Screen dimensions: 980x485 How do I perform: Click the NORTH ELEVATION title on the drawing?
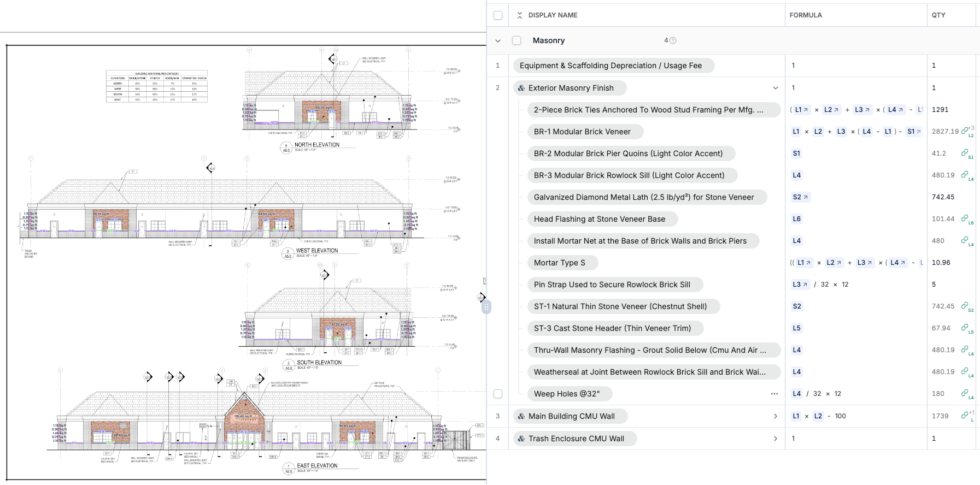[317, 145]
